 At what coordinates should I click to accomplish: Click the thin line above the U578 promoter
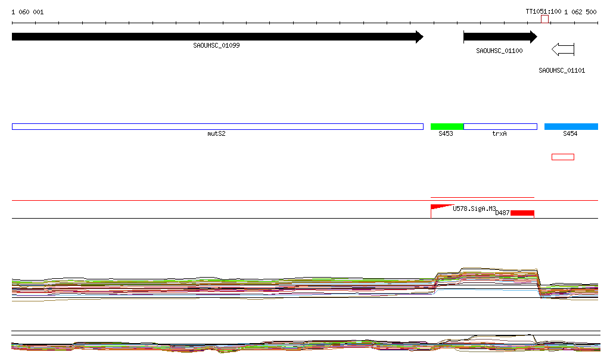pos(483,197)
